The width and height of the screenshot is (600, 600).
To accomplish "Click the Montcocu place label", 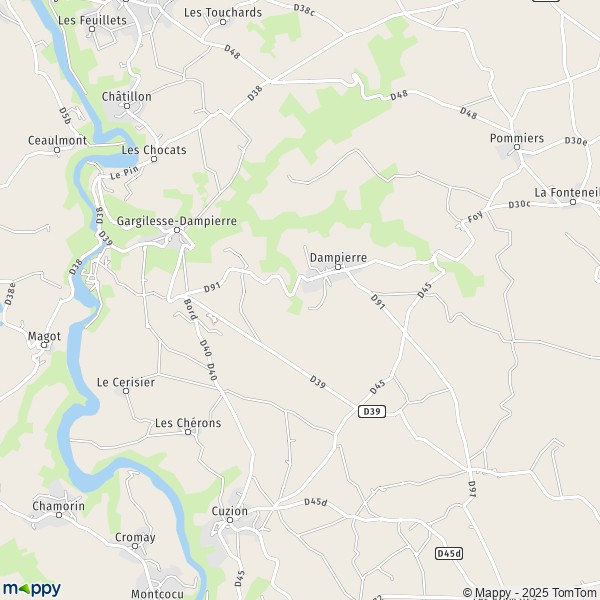I will pos(157,594).
